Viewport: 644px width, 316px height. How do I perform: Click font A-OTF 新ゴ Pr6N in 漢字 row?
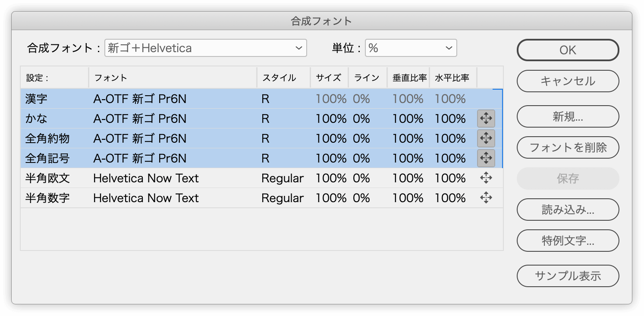tap(140, 99)
